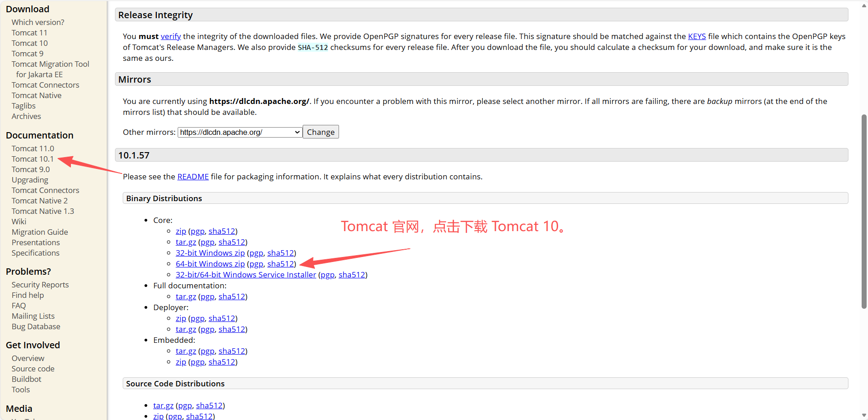Viewport: 868px width, 420px height.
Task: Open the KEYS file link
Action: pyautogui.click(x=697, y=36)
